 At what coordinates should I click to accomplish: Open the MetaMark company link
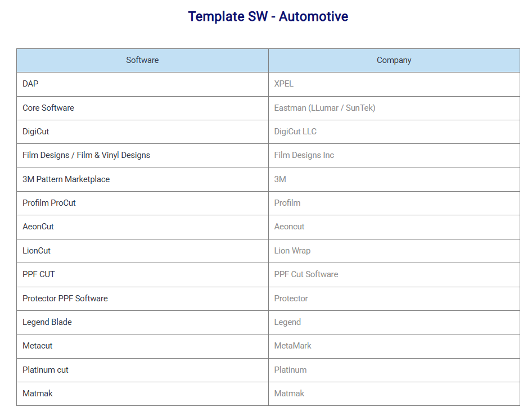[x=292, y=346]
